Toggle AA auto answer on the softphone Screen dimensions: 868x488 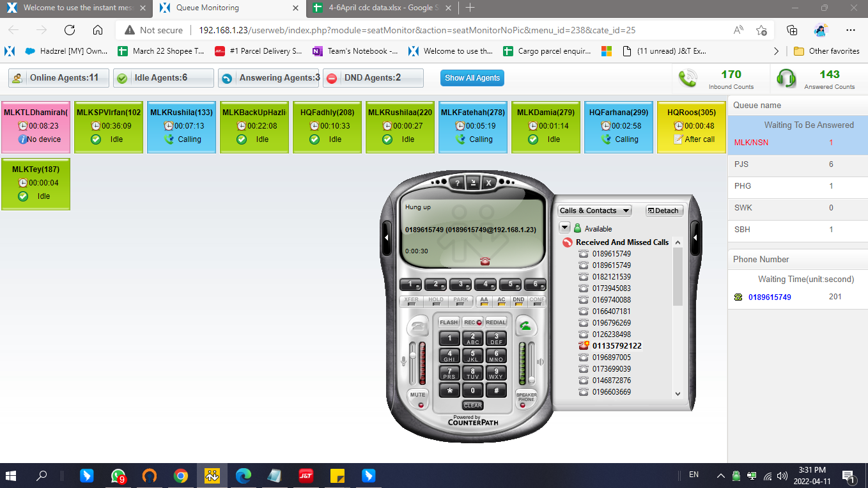(x=484, y=301)
